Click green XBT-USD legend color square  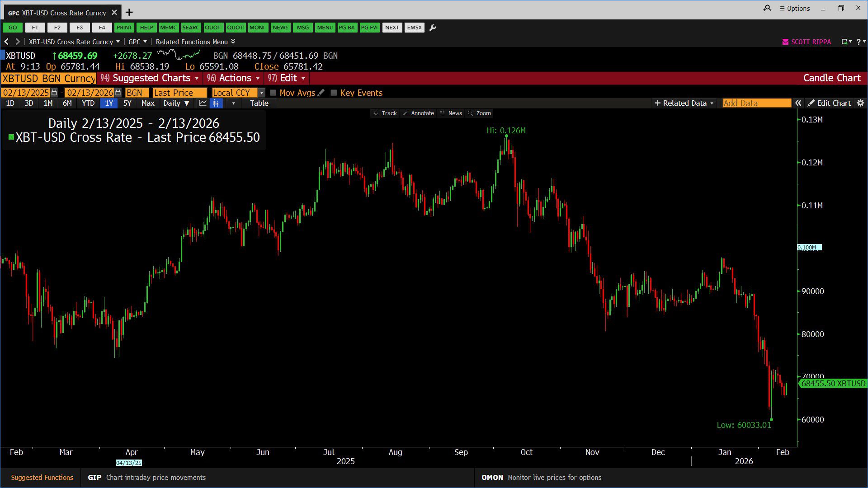[11, 137]
